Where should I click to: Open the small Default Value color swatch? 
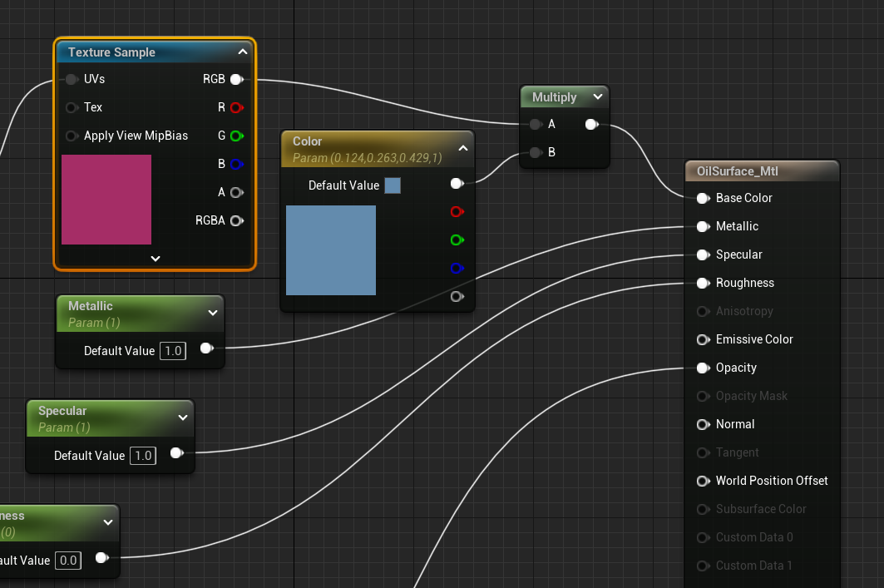[x=393, y=185]
